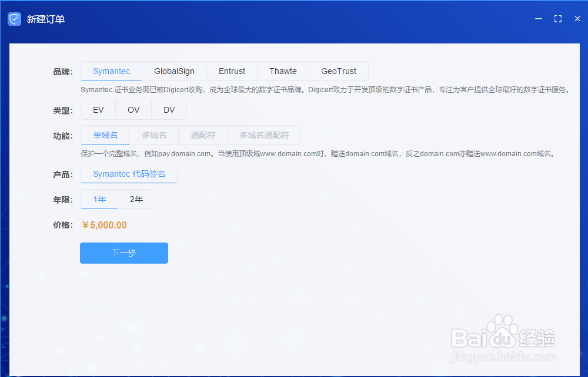Close the 新建订单 window
This screenshot has height=377, width=588.
coord(577,19)
